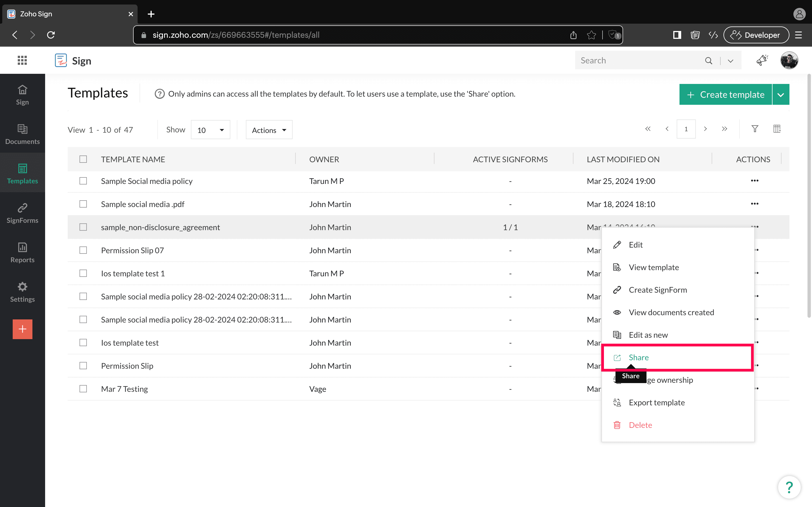Open the column chooser icon
The width and height of the screenshot is (812, 507).
pos(777,129)
